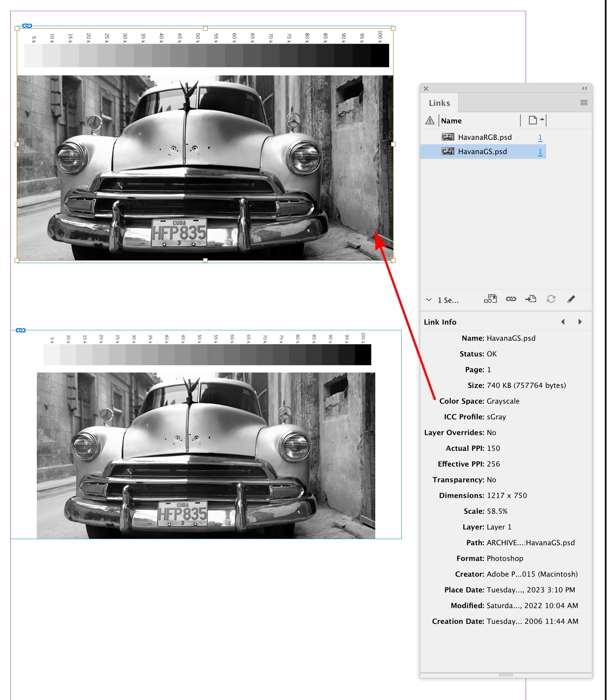
Task: Close the Links panel with X icon
Action: pyautogui.click(x=426, y=89)
